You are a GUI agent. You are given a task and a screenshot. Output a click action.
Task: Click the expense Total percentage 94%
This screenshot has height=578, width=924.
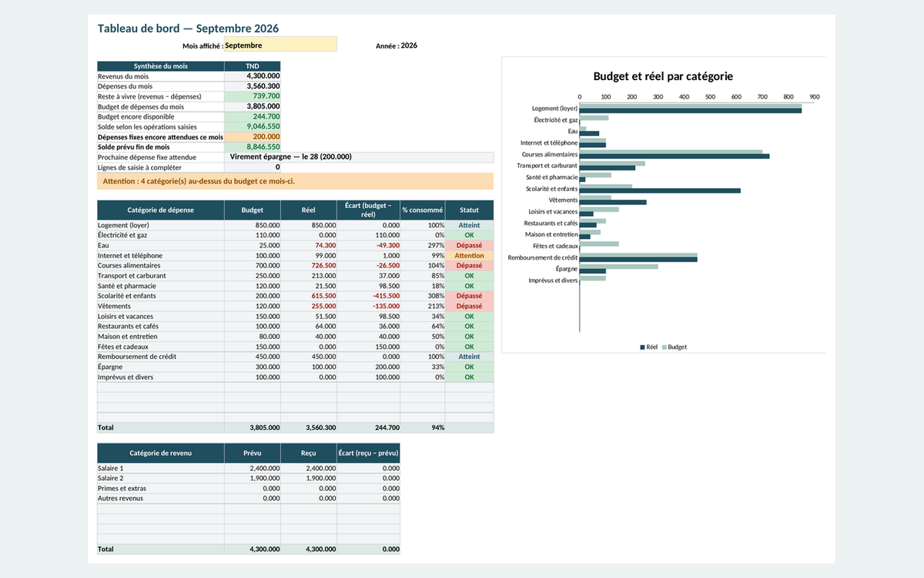coord(423,427)
